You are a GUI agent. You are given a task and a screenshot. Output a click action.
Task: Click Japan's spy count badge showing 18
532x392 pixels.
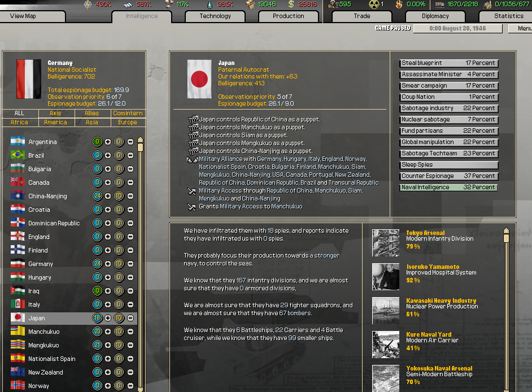pyautogui.click(x=97, y=318)
